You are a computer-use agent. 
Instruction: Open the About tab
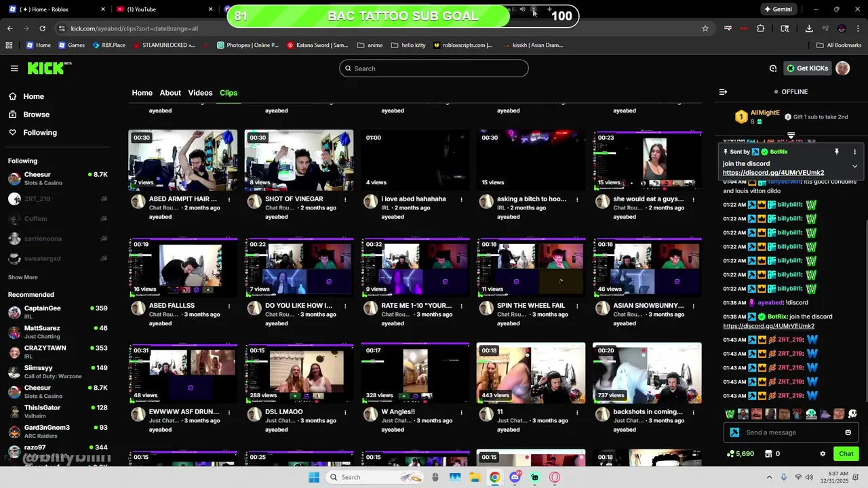point(170,93)
